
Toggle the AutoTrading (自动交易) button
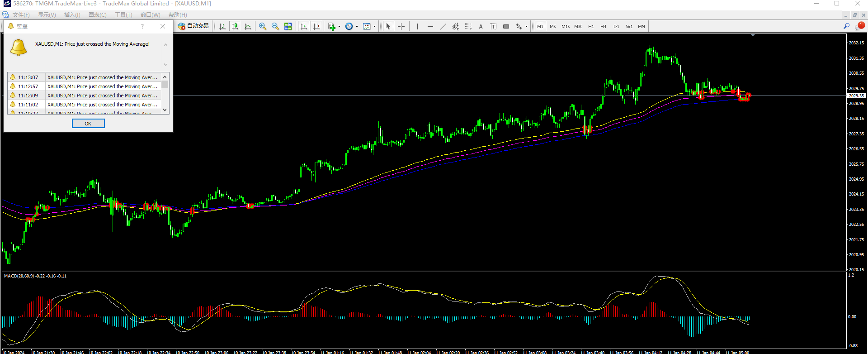[193, 26]
